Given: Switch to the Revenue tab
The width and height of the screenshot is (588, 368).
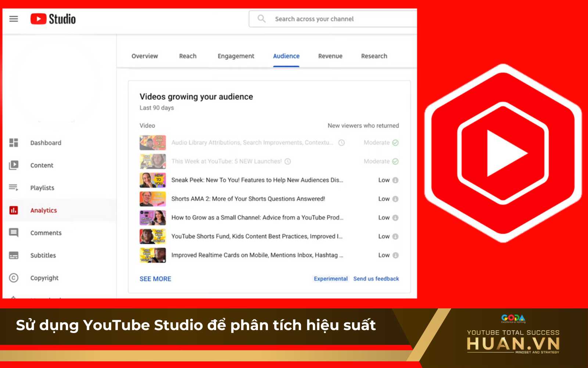Looking at the screenshot, I should coord(330,56).
